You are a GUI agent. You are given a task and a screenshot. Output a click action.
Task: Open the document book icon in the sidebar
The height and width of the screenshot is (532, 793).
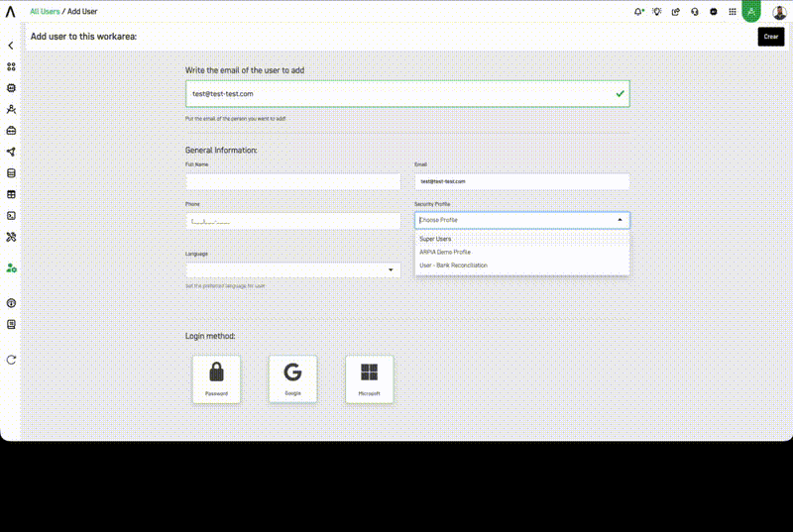pos(11,324)
